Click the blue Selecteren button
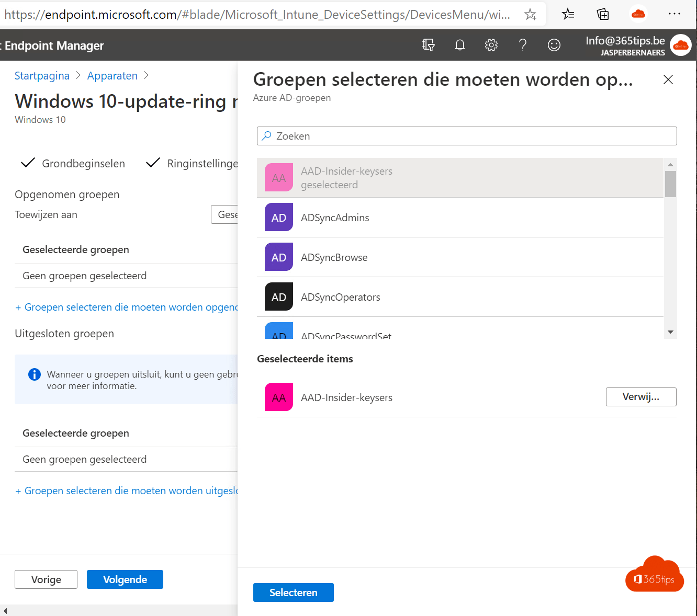Image resolution: width=697 pixels, height=616 pixels. coord(293,592)
